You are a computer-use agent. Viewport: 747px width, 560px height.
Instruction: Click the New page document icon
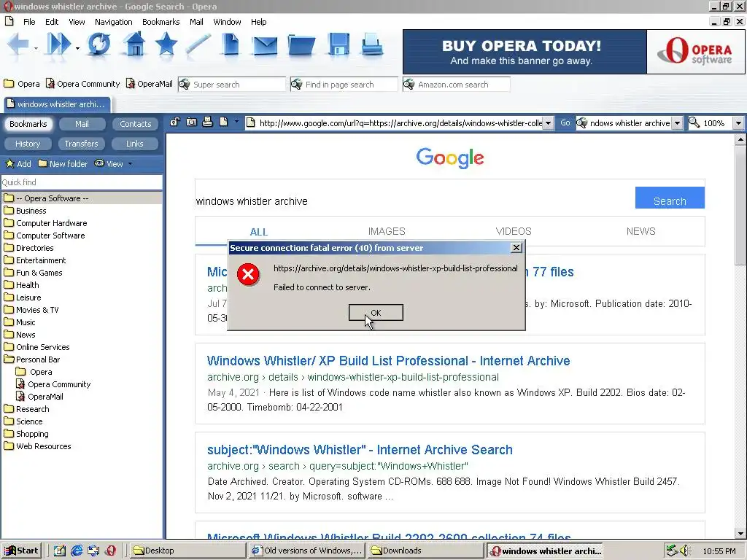231,45
